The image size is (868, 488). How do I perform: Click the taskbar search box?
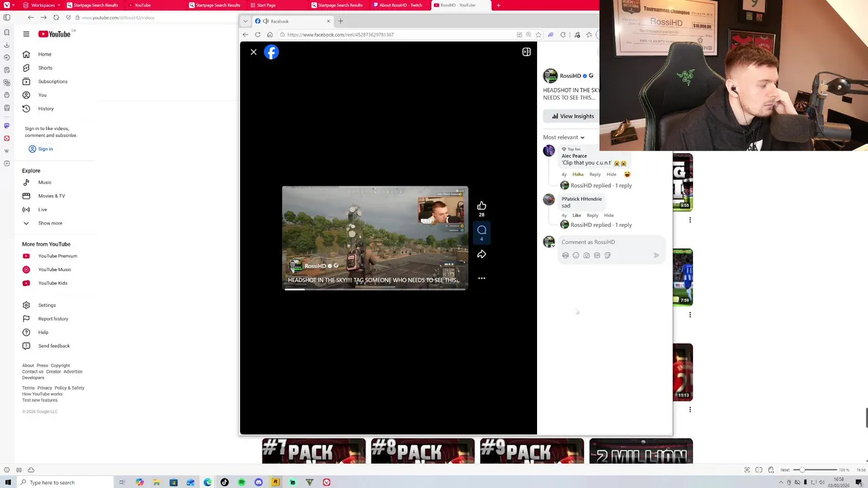coord(64,483)
